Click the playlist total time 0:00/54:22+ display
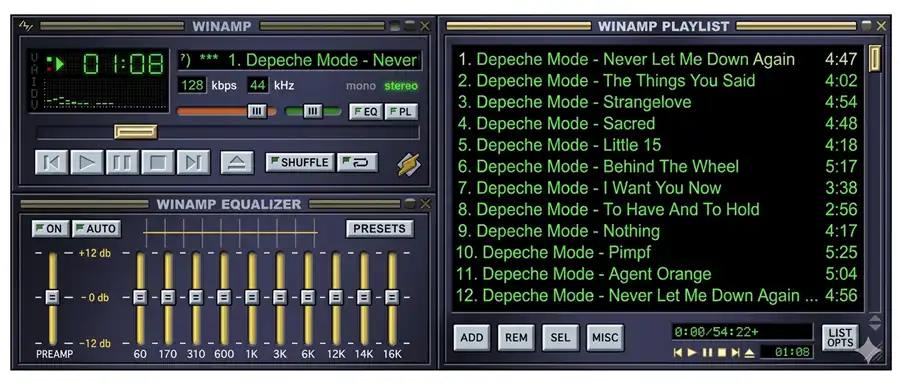900x382 pixels. point(742,332)
